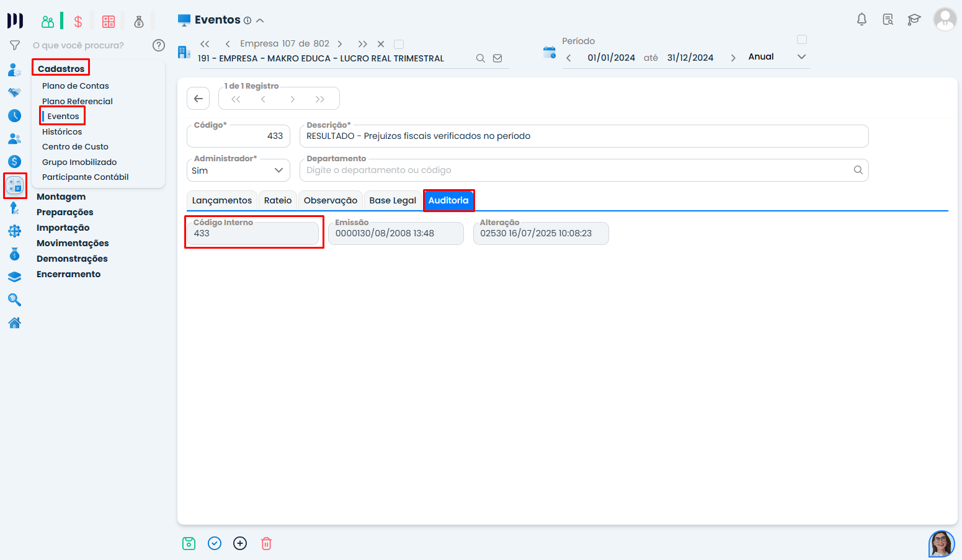The width and height of the screenshot is (962, 560).
Task: Click the back arrow button
Action: [x=198, y=99]
